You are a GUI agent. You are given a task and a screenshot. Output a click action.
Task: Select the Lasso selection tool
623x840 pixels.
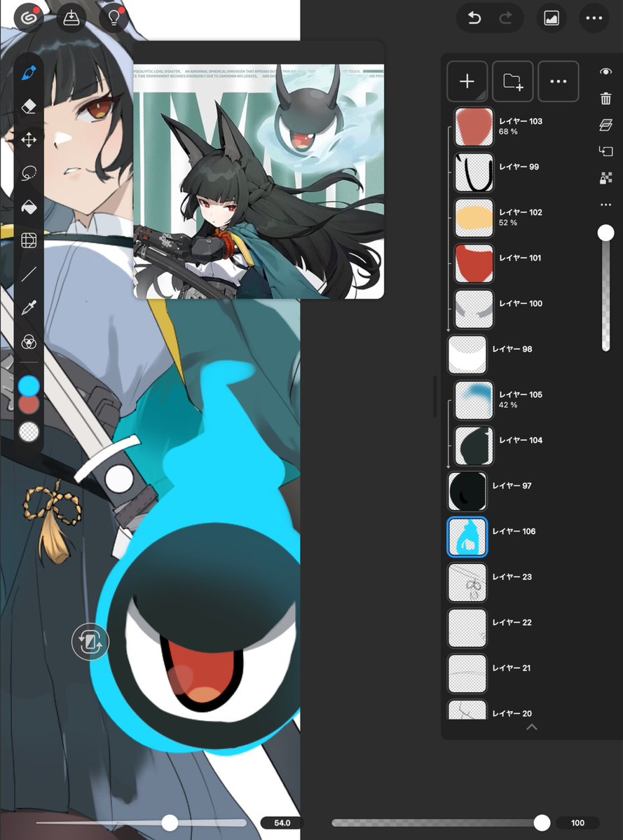click(x=29, y=174)
